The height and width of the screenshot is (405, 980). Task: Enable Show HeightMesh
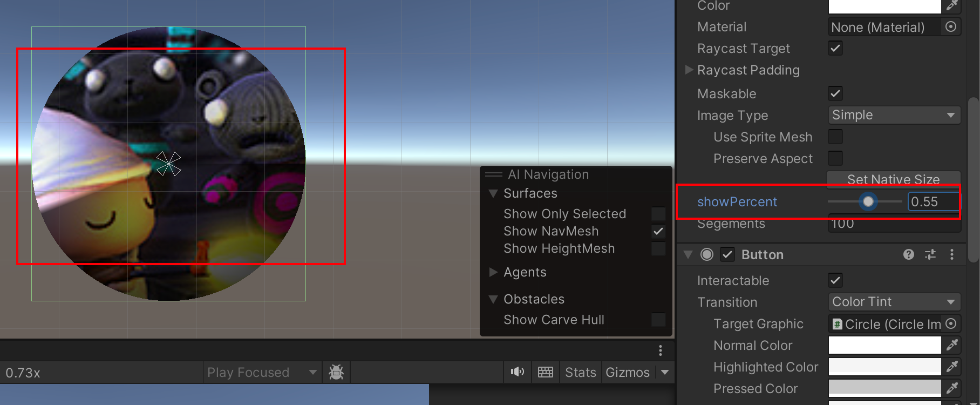[x=658, y=248]
